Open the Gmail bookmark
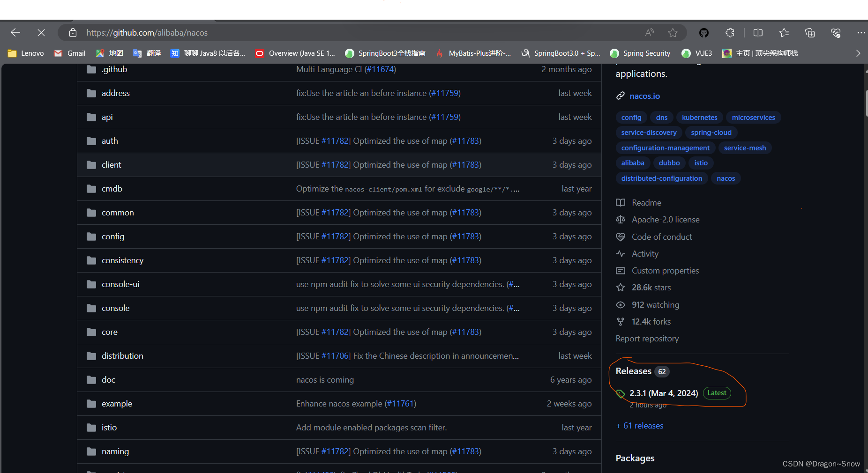 (70, 53)
